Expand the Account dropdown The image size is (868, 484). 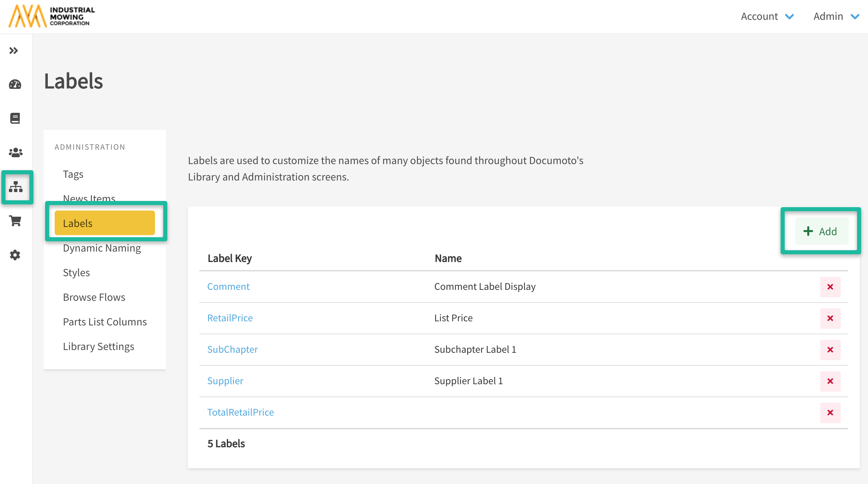coord(767,16)
